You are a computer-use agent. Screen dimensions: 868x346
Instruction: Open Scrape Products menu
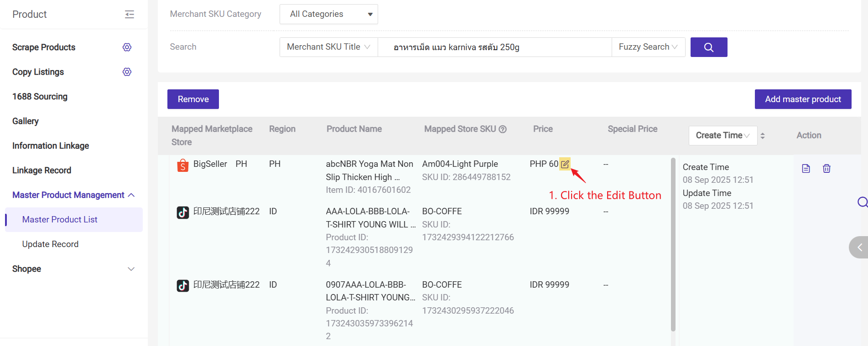point(44,47)
